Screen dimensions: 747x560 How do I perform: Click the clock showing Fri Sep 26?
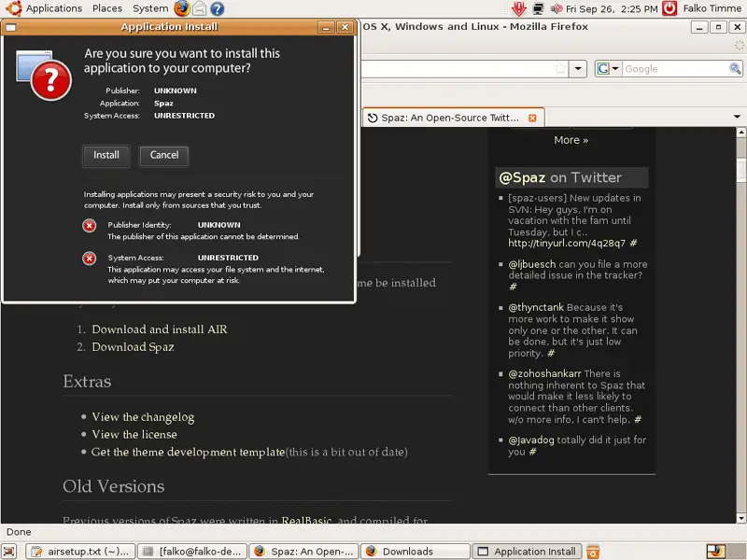pos(612,8)
